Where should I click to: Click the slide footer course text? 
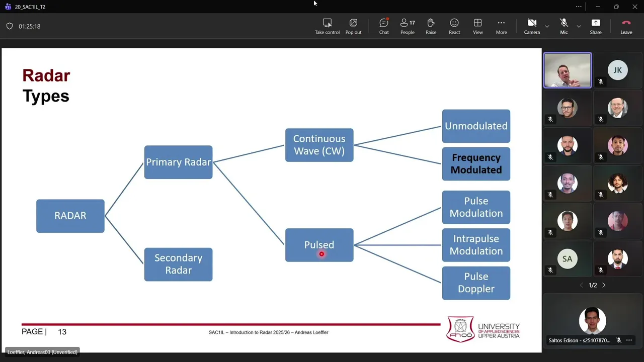[x=269, y=332]
